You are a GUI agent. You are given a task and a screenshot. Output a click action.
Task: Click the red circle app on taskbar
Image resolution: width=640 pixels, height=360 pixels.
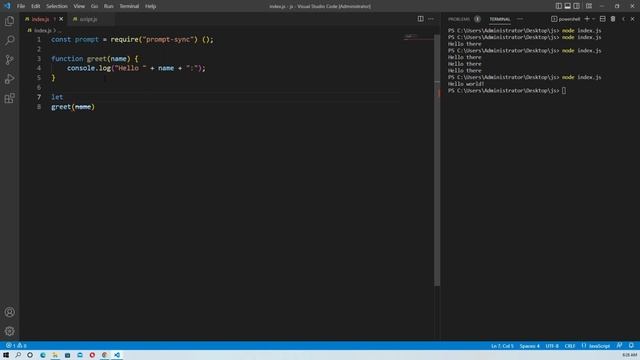coord(92,355)
